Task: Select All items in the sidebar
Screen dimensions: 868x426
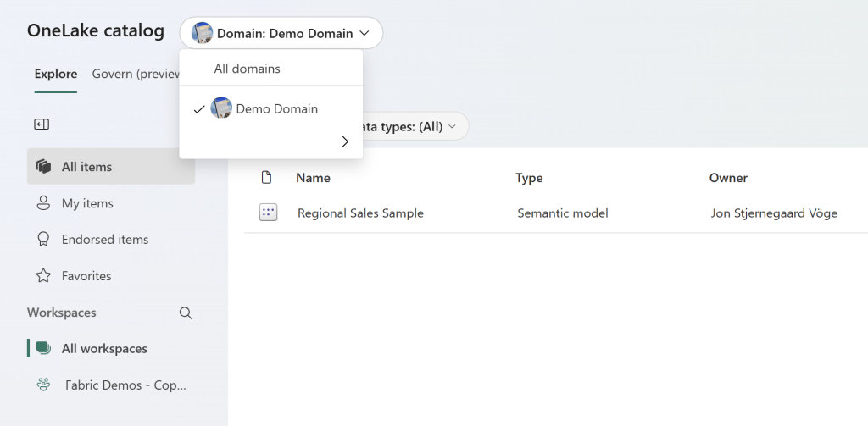Action: pyautogui.click(x=86, y=167)
